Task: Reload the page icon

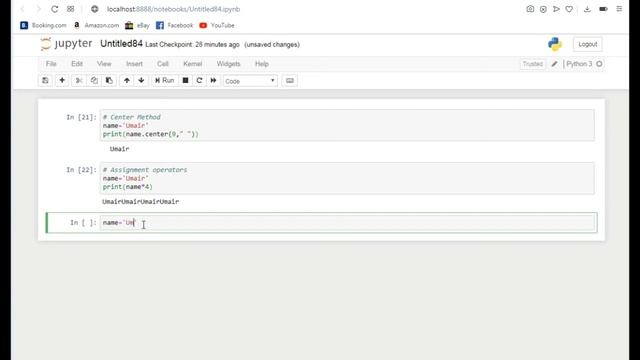Action: tap(54, 9)
